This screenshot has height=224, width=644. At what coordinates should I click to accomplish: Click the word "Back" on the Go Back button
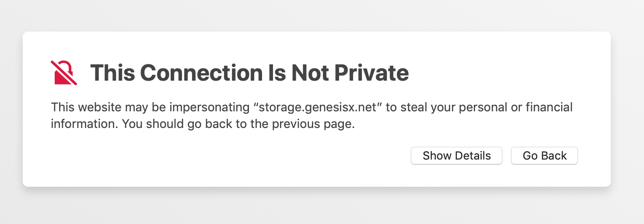click(x=554, y=156)
